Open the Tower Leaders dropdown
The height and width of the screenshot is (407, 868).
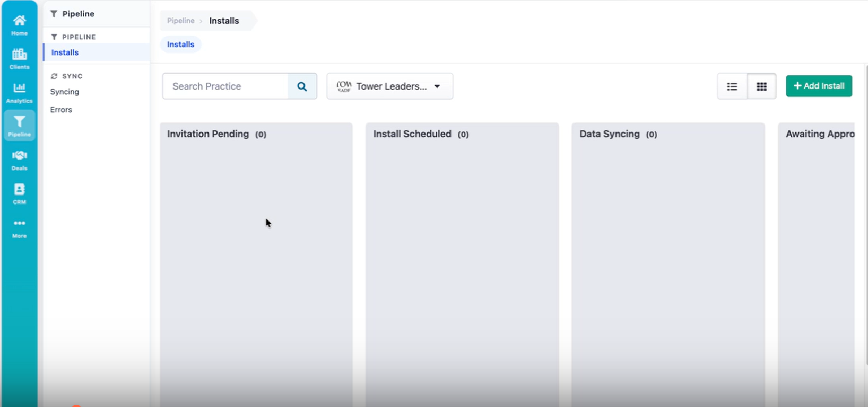click(x=390, y=86)
